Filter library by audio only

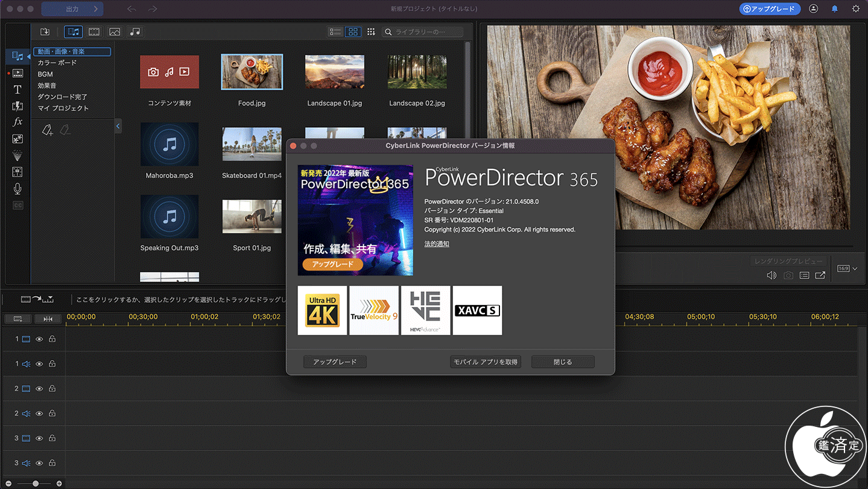pyautogui.click(x=135, y=32)
